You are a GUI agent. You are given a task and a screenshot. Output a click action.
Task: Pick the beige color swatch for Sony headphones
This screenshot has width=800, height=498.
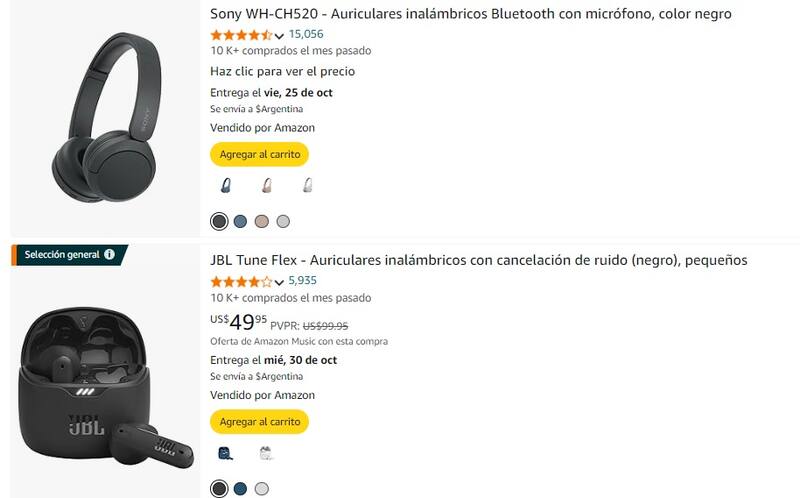click(x=262, y=221)
